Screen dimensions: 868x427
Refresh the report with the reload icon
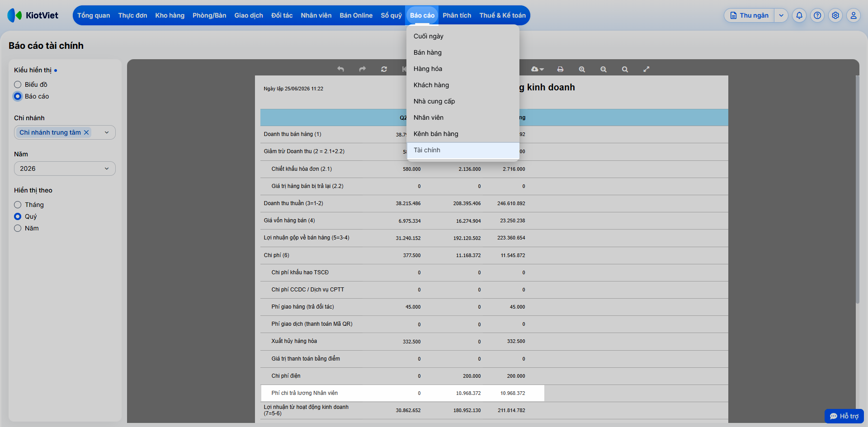click(384, 69)
